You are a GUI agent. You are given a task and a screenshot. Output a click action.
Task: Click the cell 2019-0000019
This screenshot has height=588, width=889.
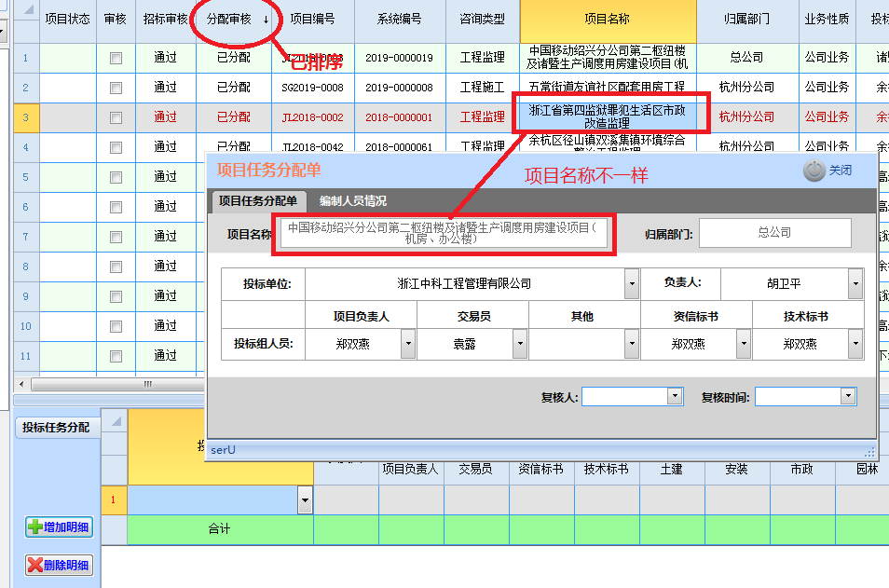pos(399,59)
